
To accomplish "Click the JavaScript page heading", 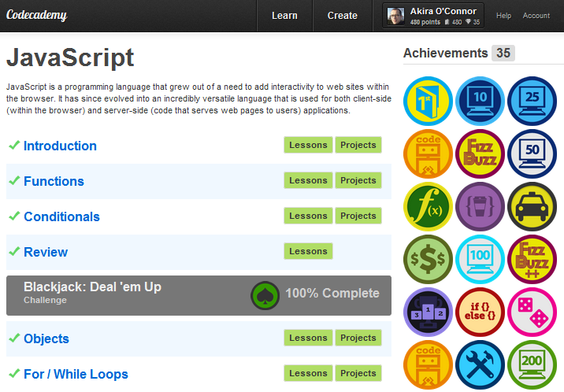I will pyautogui.click(x=70, y=57).
